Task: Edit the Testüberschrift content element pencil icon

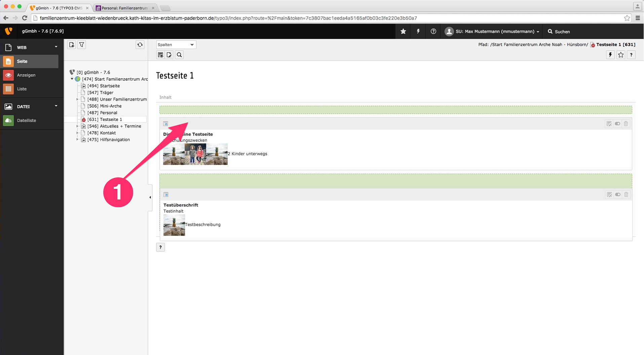Action: [x=609, y=194]
